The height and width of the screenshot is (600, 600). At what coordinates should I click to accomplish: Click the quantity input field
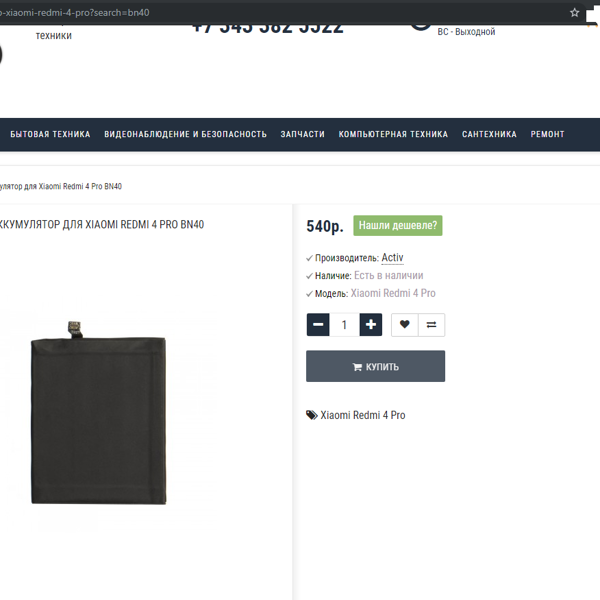[344, 324]
